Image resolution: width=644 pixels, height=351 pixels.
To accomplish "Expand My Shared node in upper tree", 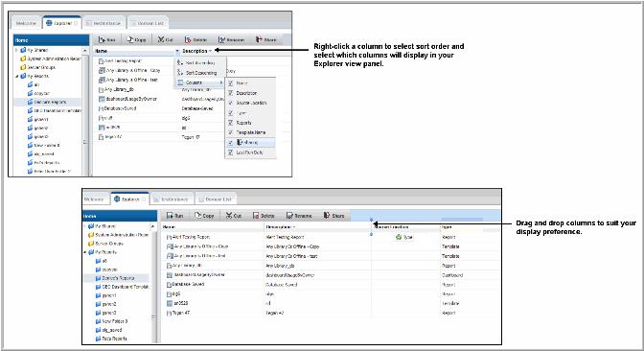I will click(17, 50).
